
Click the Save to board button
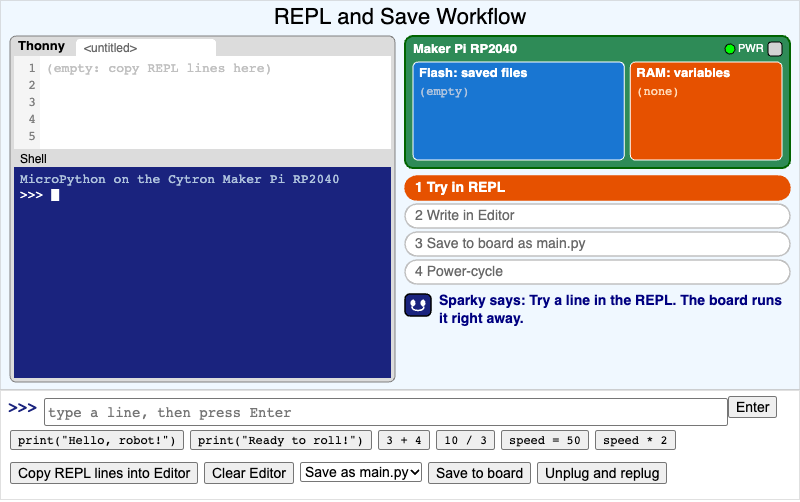(x=480, y=473)
